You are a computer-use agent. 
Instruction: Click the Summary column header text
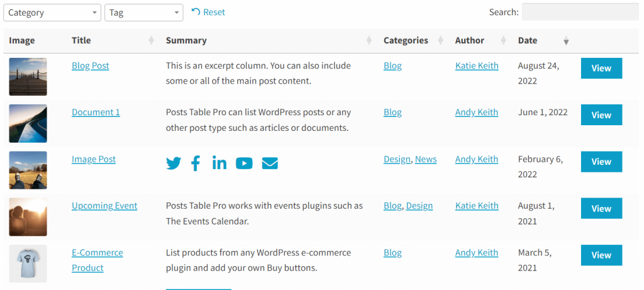(x=186, y=40)
